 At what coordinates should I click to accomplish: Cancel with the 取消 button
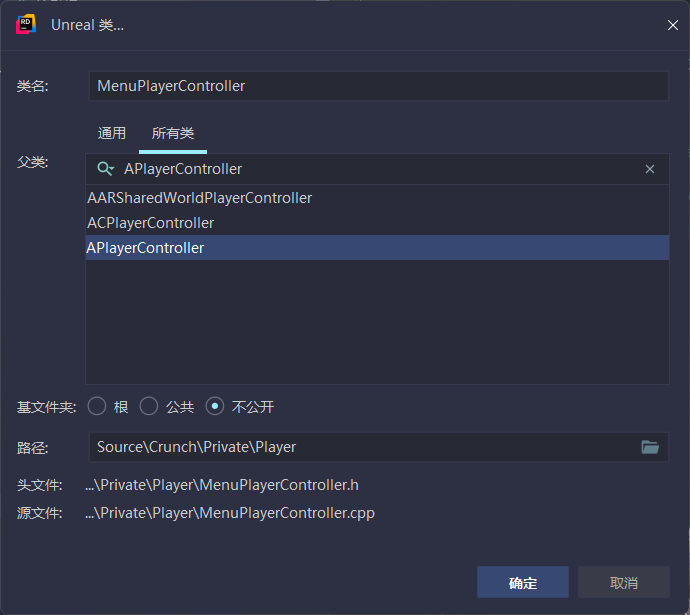coord(624,582)
